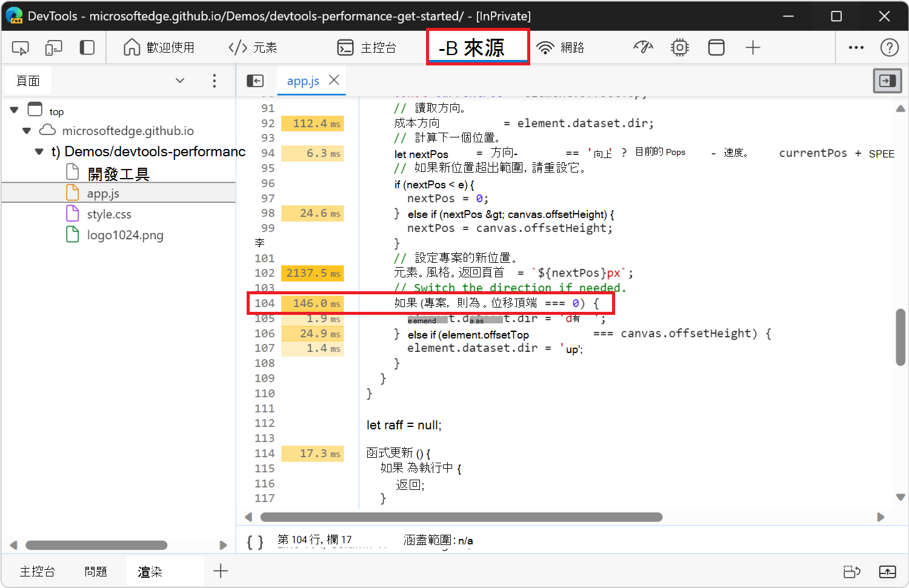Open the Memory tool chip icon

pos(680,48)
